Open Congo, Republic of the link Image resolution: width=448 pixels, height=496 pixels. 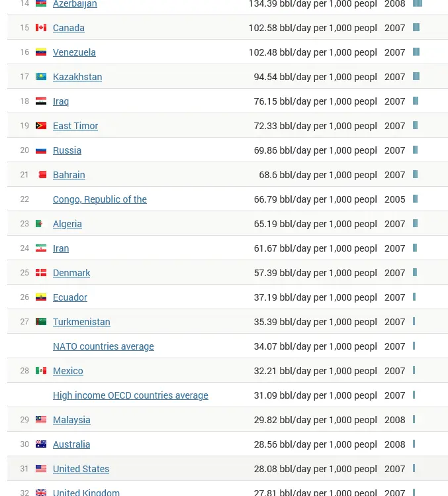point(99,199)
